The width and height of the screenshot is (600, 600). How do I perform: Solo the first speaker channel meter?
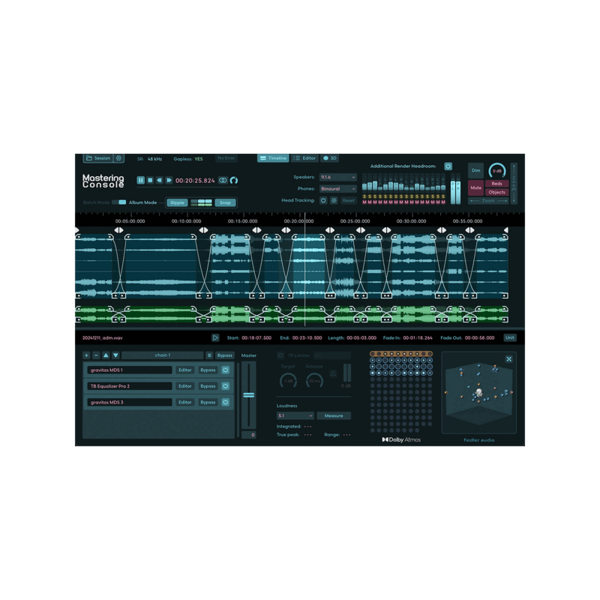[364, 197]
